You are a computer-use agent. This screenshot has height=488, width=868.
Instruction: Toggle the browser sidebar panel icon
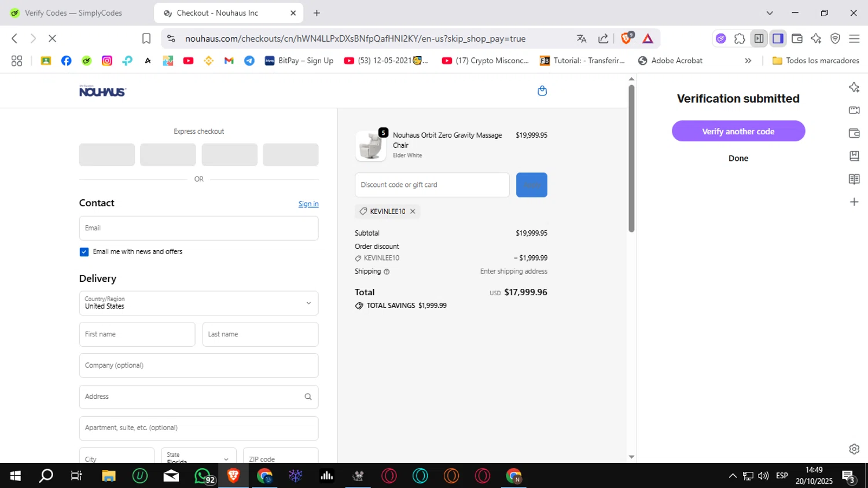[778, 39]
